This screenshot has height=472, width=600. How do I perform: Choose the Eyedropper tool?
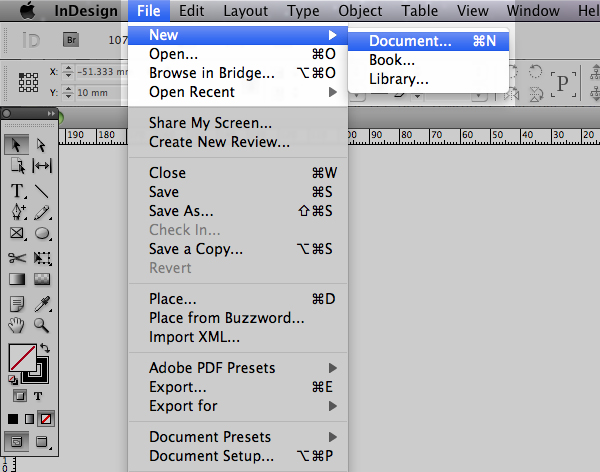[x=42, y=304]
